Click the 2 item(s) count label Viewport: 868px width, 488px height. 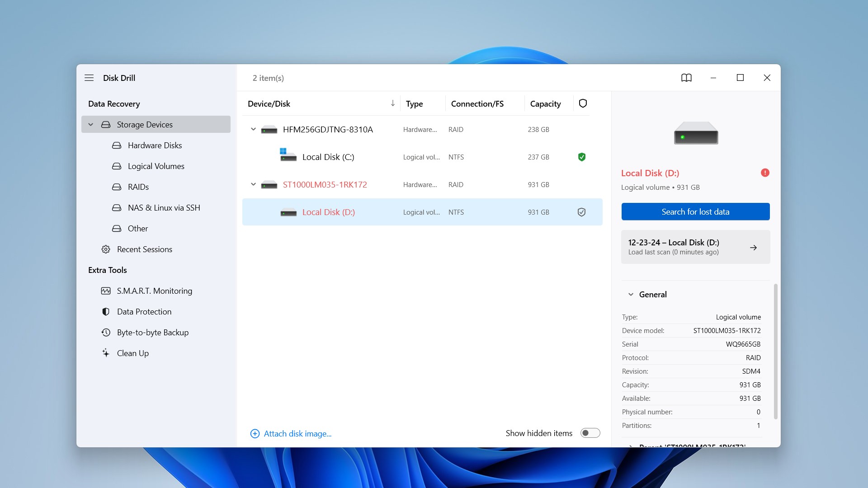(268, 78)
